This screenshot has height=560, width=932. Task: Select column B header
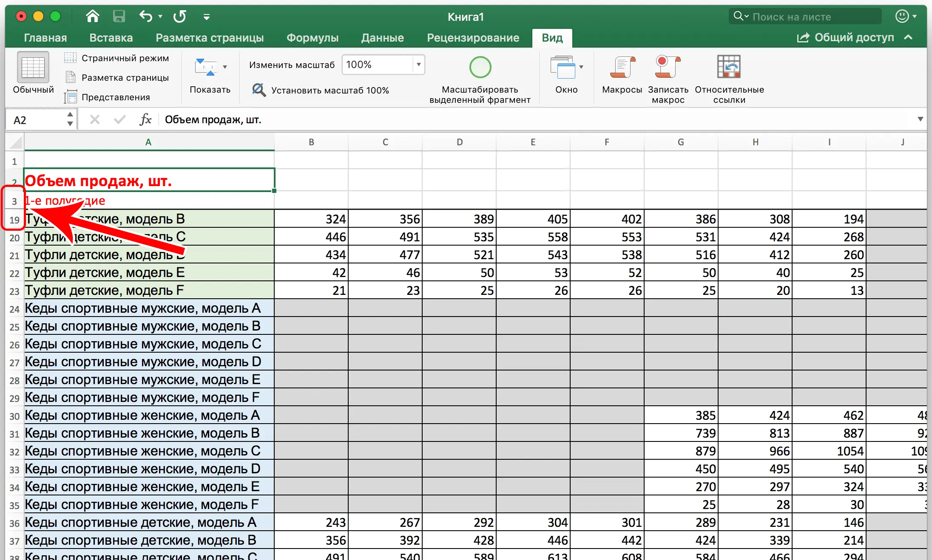coord(311,142)
